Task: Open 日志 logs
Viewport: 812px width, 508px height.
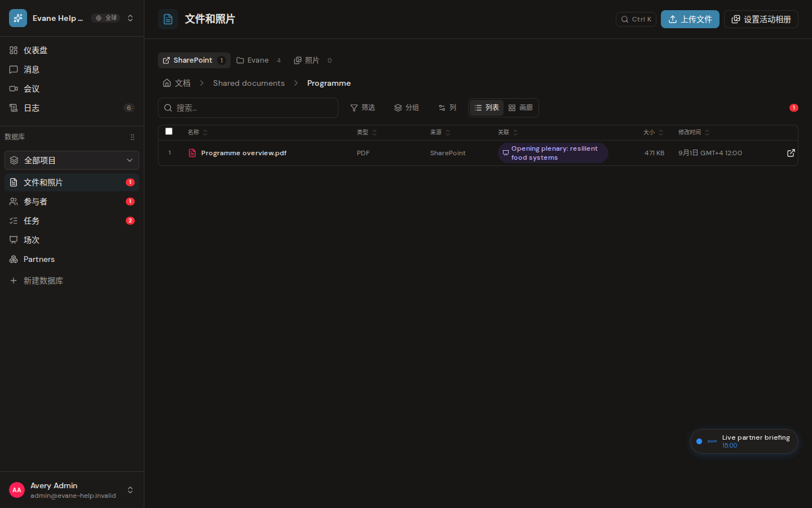Action: [x=72, y=108]
